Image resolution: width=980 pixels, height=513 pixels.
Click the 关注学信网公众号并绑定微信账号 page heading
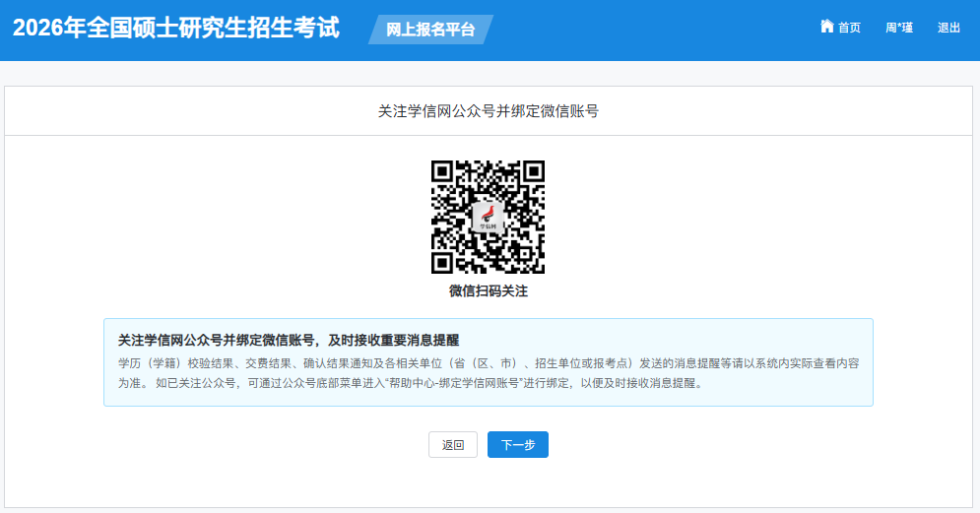489,111
